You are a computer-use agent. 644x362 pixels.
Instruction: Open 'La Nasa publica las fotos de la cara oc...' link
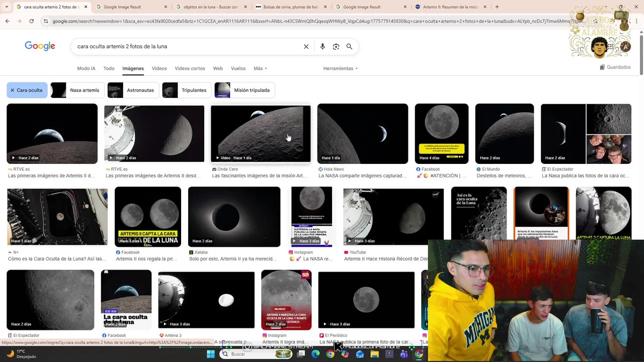[x=586, y=176]
